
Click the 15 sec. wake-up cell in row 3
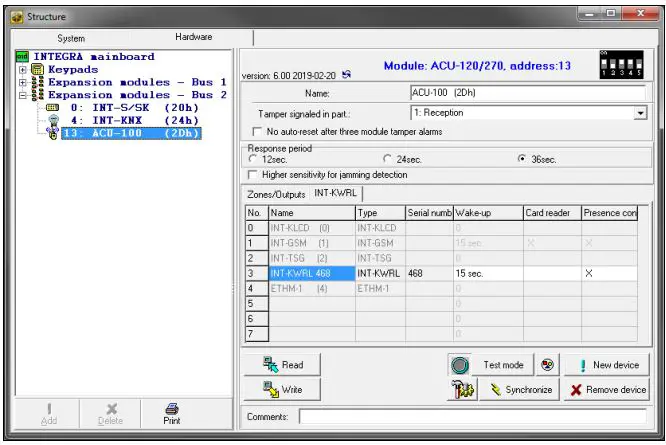[x=488, y=273]
